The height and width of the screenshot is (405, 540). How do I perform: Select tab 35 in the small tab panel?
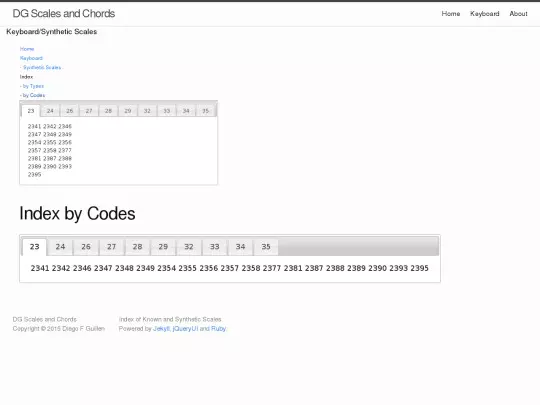click(x=205, y=111)
